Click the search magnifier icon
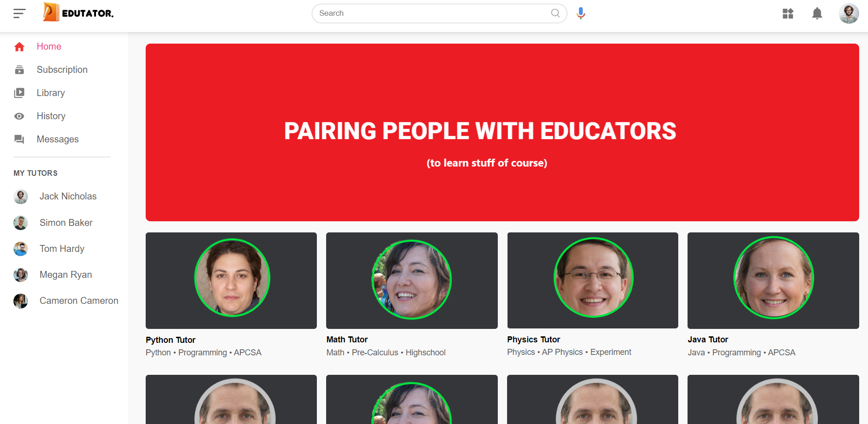 click(555, 13)
